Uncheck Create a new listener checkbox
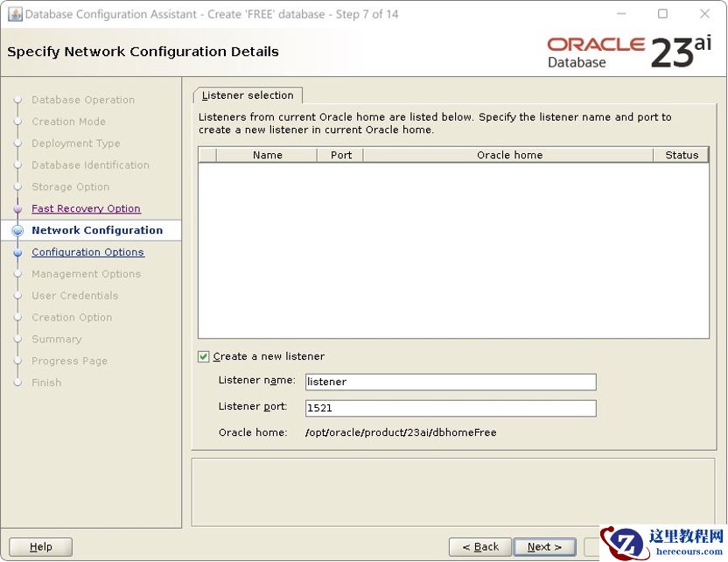This screenshot has height=562, width=728. [203, 356]
